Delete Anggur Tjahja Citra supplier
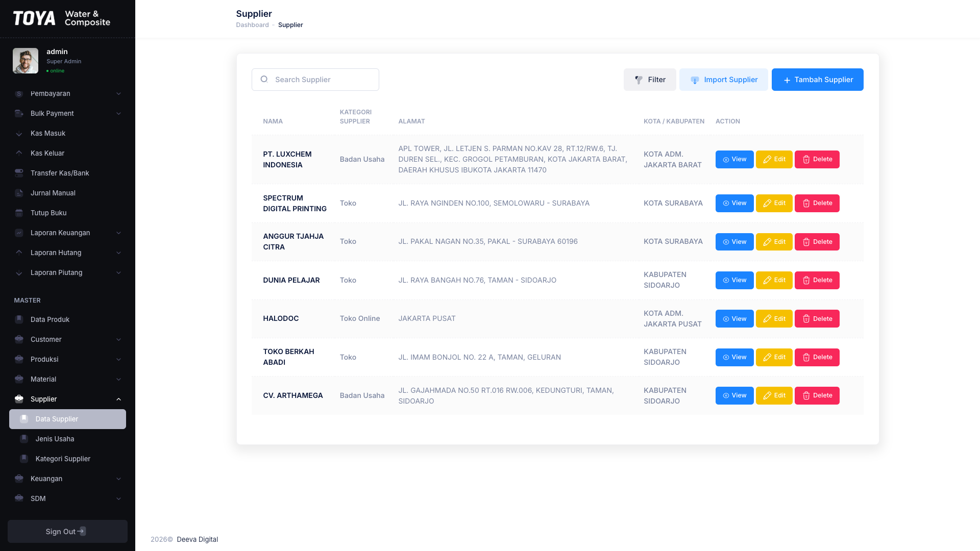Screen dimensions: 980x551 click(x=817, y=242)
